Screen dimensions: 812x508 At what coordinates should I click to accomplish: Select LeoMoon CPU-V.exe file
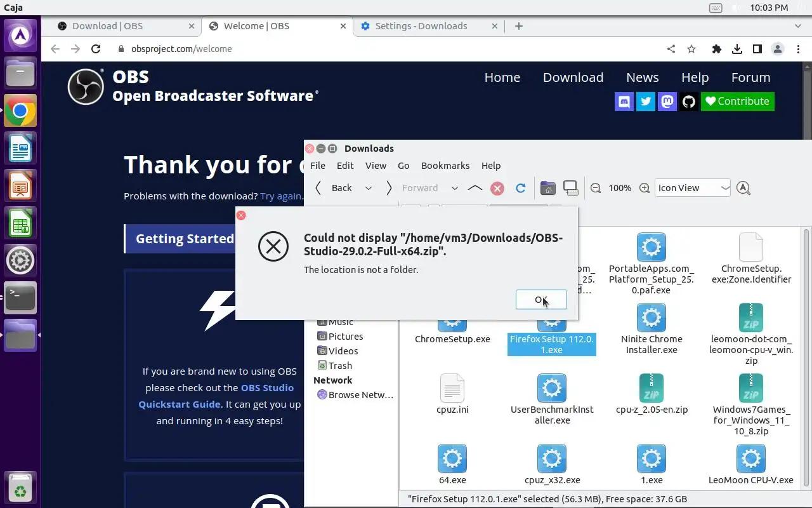751,465
